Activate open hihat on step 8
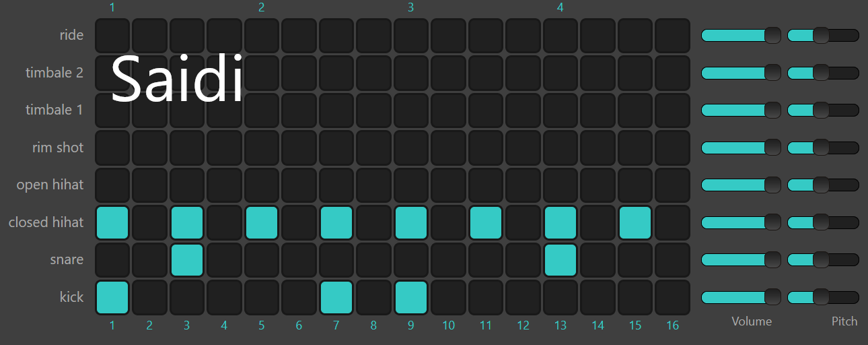Viewport: 868px width, 345px height. 373,185
